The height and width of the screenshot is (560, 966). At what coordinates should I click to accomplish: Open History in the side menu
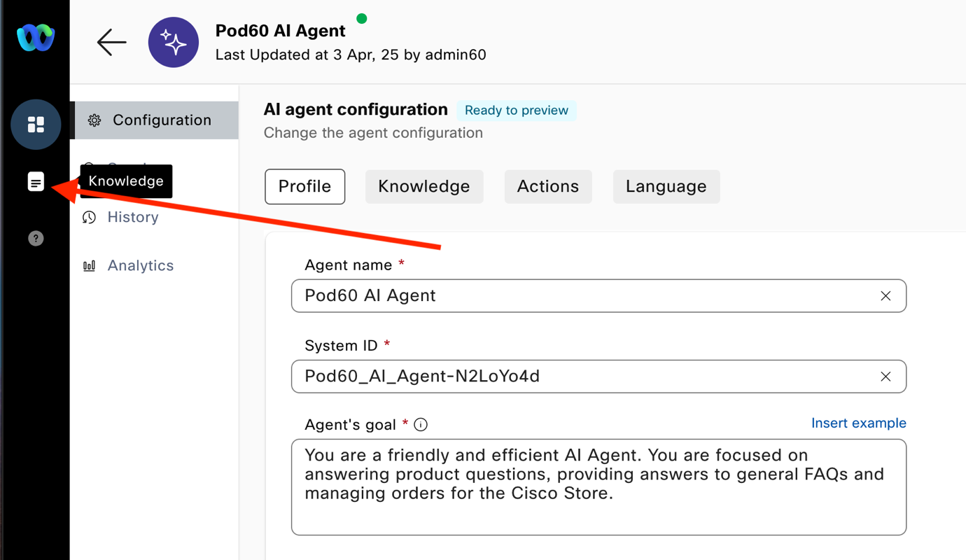pos(132,217)
